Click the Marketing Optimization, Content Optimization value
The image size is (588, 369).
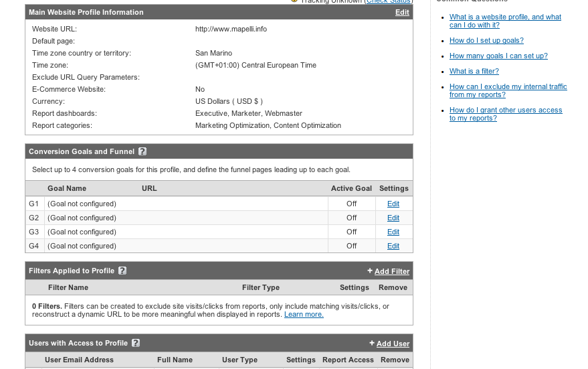(x=268, y=125)
